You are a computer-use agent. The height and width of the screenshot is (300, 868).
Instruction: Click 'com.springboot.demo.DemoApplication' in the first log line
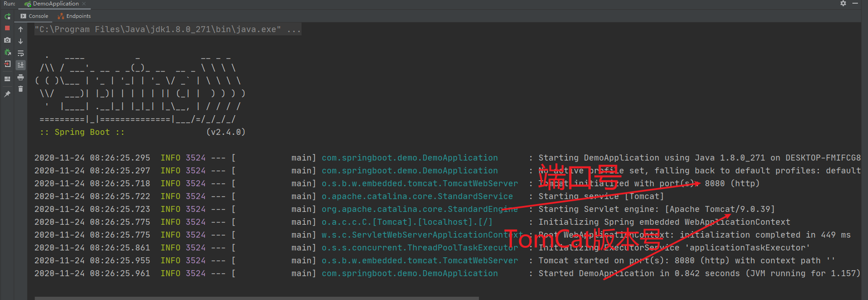[x=410, y=158]
